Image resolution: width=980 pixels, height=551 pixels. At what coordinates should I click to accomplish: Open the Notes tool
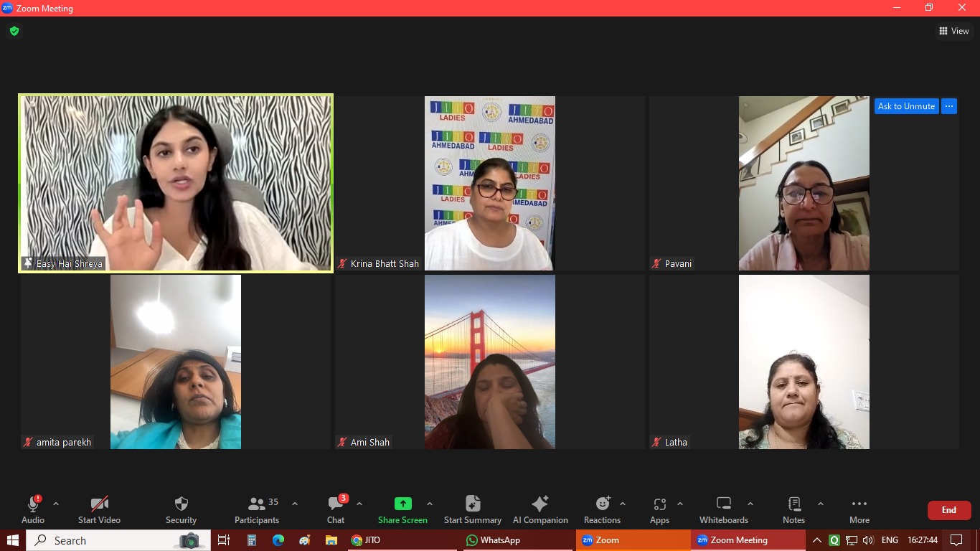pos(793,504)
